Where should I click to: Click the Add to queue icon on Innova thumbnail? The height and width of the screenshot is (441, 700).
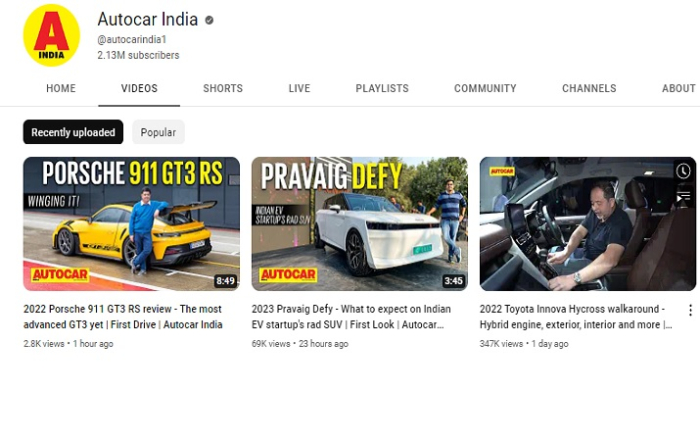(683, 196)
